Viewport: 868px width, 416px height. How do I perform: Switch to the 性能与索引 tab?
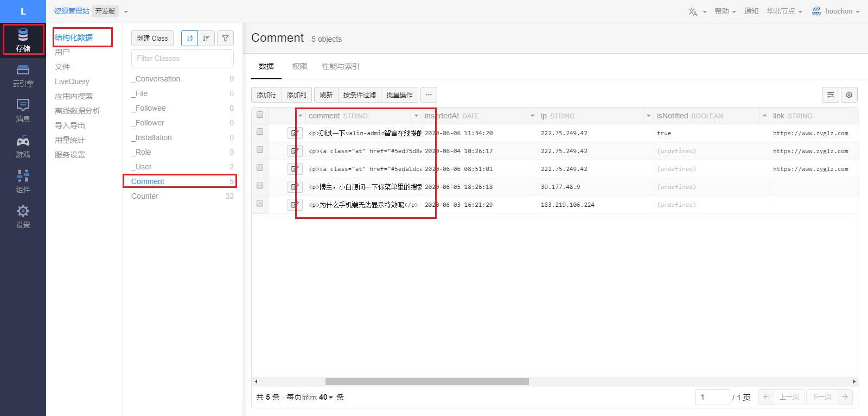[340, 66]
